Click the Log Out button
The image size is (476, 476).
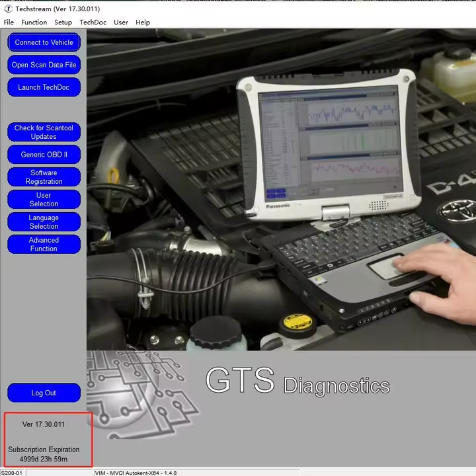click(x=44, y=393)
